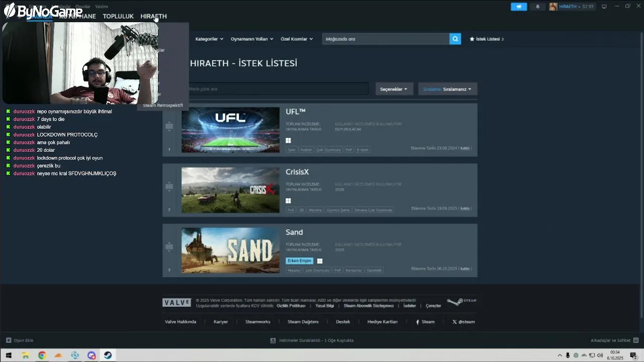Click the Korsanlar tag on Sand
The height and width of the screenshot is (362, 644).
(x=354, y=270)
